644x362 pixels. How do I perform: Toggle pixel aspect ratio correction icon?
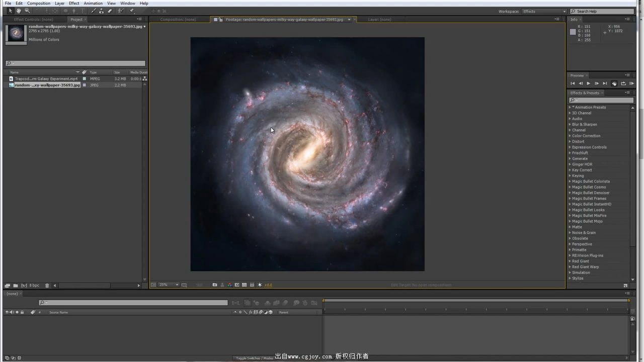tap(252, 285)
